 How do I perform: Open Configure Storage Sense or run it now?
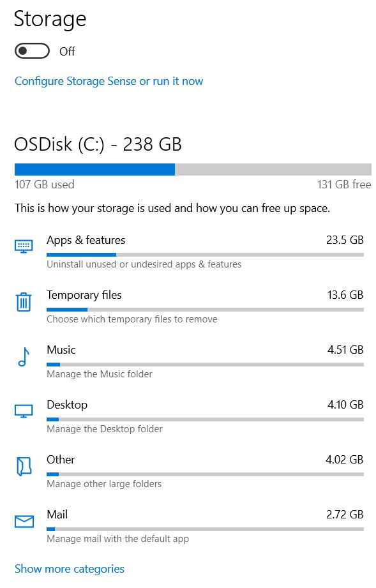tap(109, 81)
